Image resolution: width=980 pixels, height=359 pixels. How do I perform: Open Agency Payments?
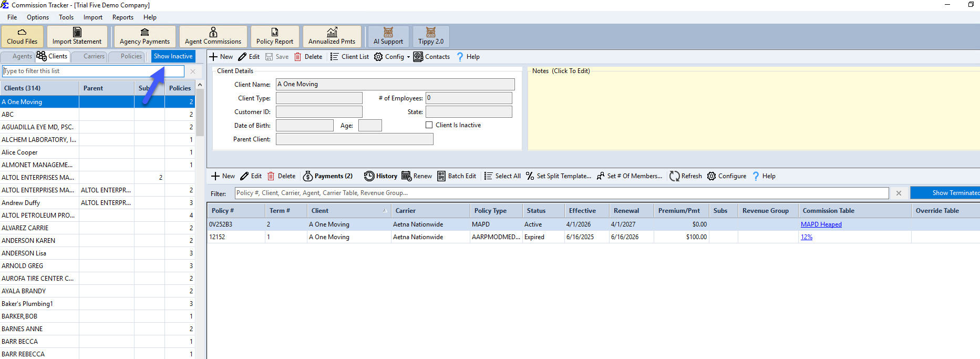145,36
